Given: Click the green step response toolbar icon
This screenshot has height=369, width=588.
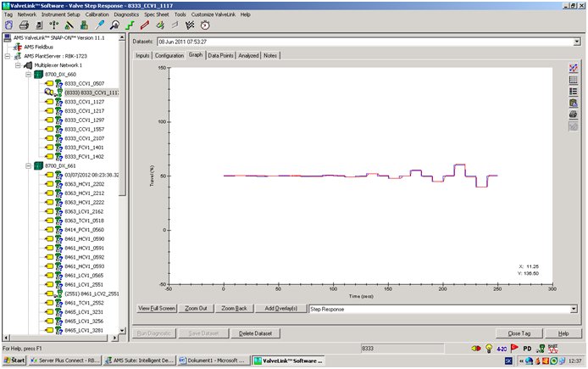Looking at the screenshot, I should (130, 25).
